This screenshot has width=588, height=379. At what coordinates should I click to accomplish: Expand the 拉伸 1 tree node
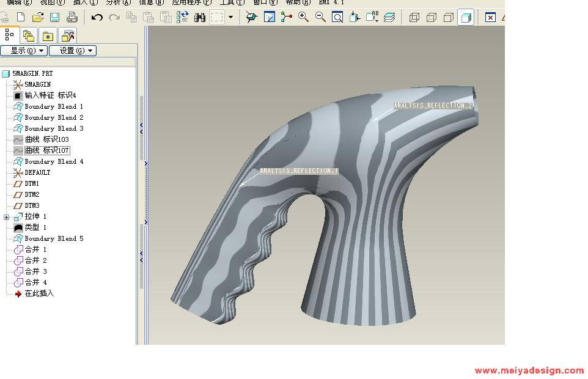pyautogui.click(x=7, y=217)
